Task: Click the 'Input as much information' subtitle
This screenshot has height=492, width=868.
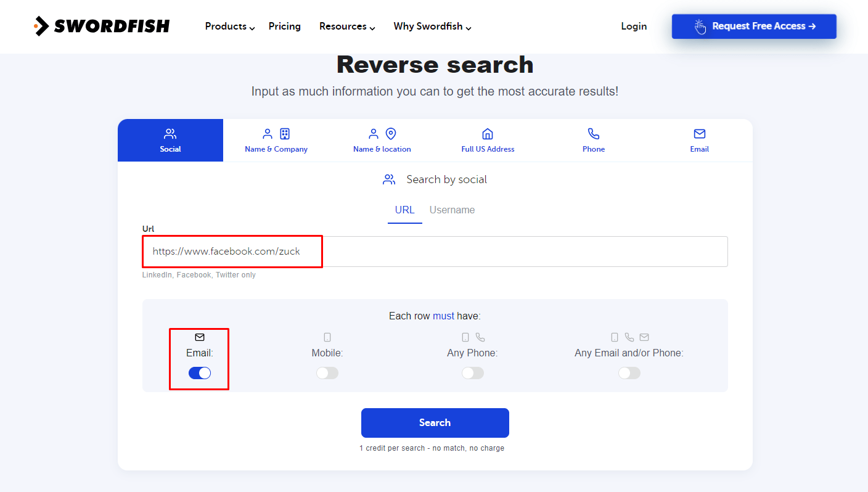Action: point(435,91)
